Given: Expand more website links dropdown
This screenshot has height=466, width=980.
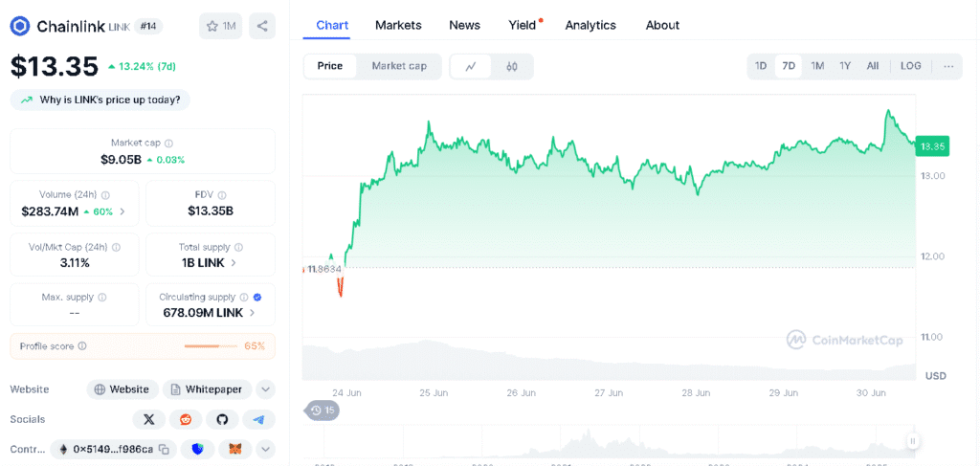Looking at the screenshot, I should [x=265, y=389].
